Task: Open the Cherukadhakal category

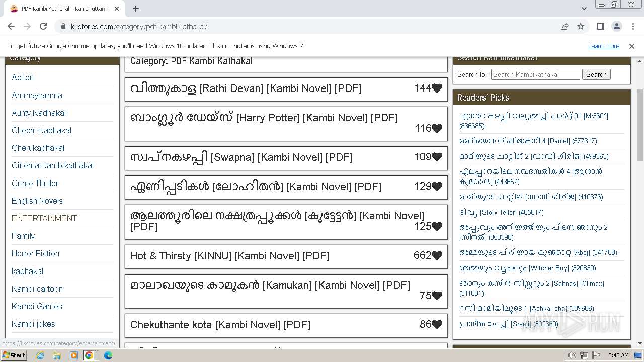Action: pyautogui.click(x=38, y=148)
